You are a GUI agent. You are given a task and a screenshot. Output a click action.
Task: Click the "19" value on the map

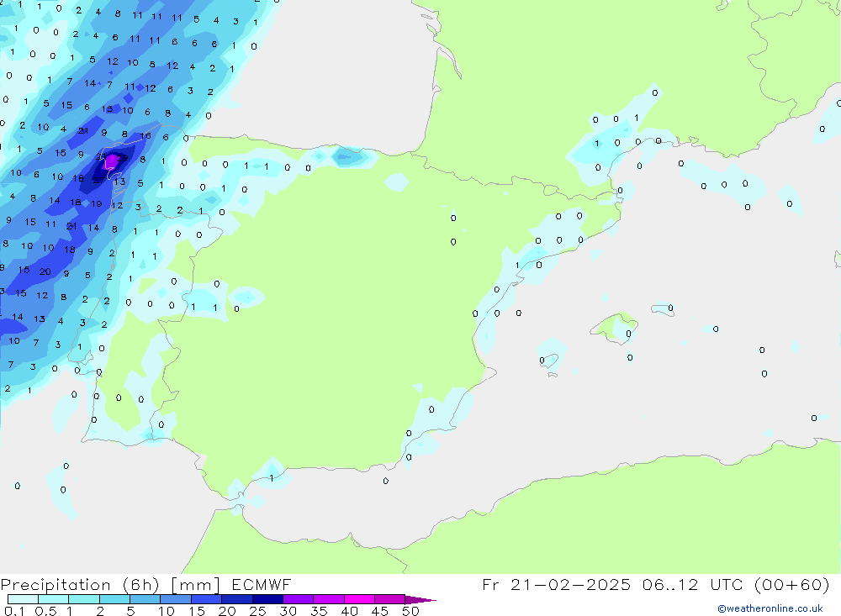pyautogui.click(x=97, y=203)
